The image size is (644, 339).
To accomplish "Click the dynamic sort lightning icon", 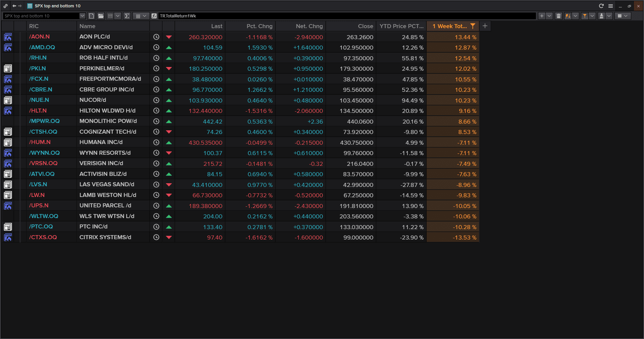I will (x=568, y=16).
